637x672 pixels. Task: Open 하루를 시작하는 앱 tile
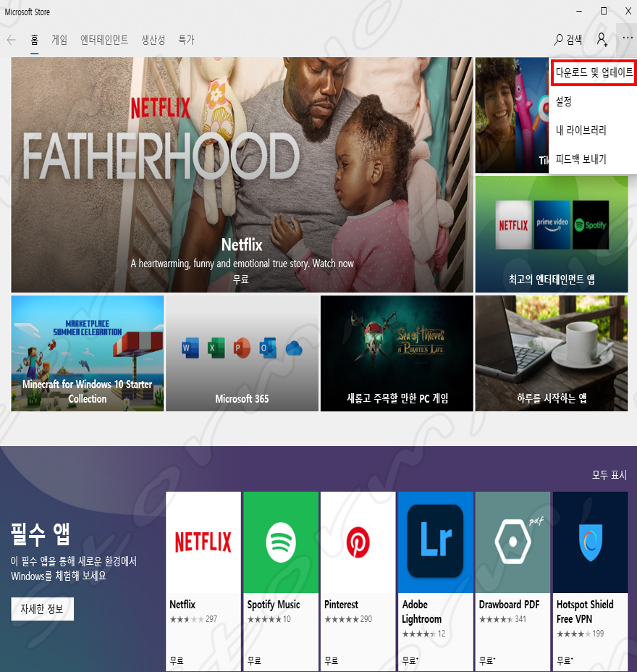552,353
